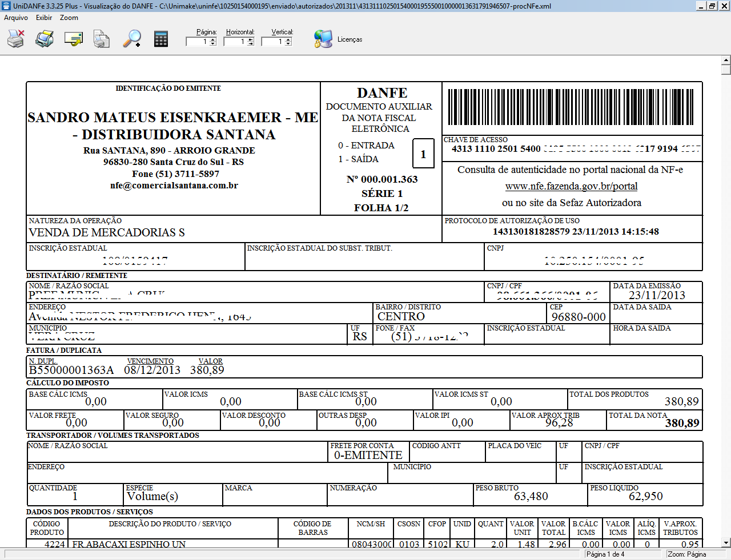
Task: Click 'Rua SANTANA, 890 - ARROIO GRANDE' address
Action: pos(169,151)
